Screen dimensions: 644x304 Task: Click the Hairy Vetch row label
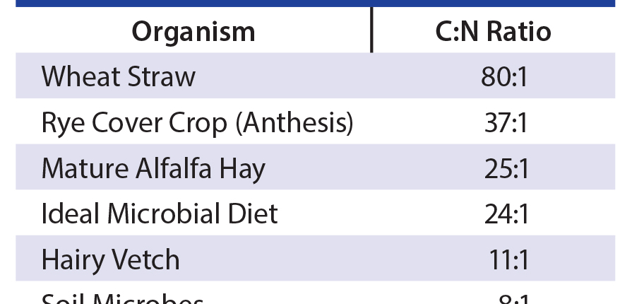pos(110,259)
